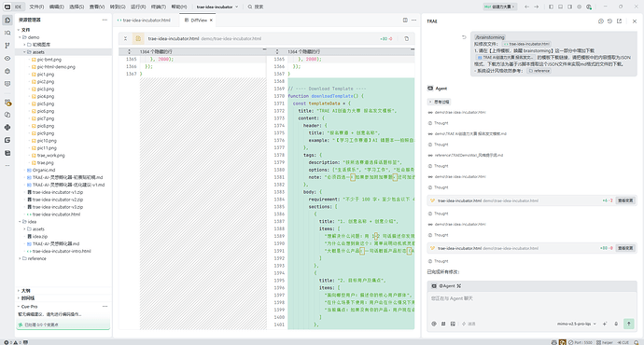Open settings gear in the title bar
The image size is (644, 345).
pos(579,7)
